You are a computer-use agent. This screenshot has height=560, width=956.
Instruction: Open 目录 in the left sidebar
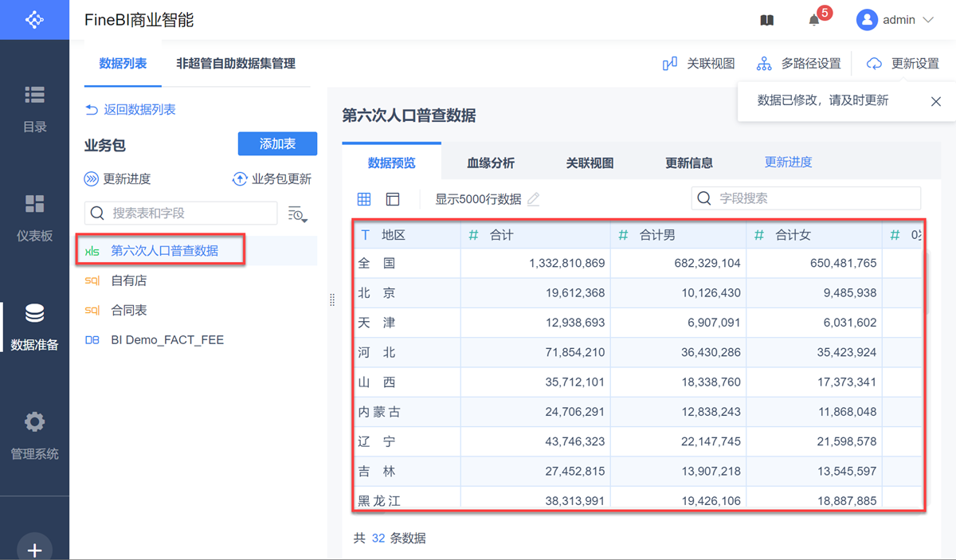35,108
